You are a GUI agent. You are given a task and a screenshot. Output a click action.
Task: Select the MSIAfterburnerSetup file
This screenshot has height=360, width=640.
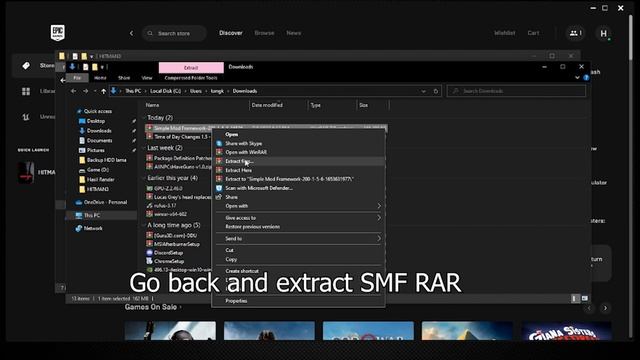click(177, 244)
